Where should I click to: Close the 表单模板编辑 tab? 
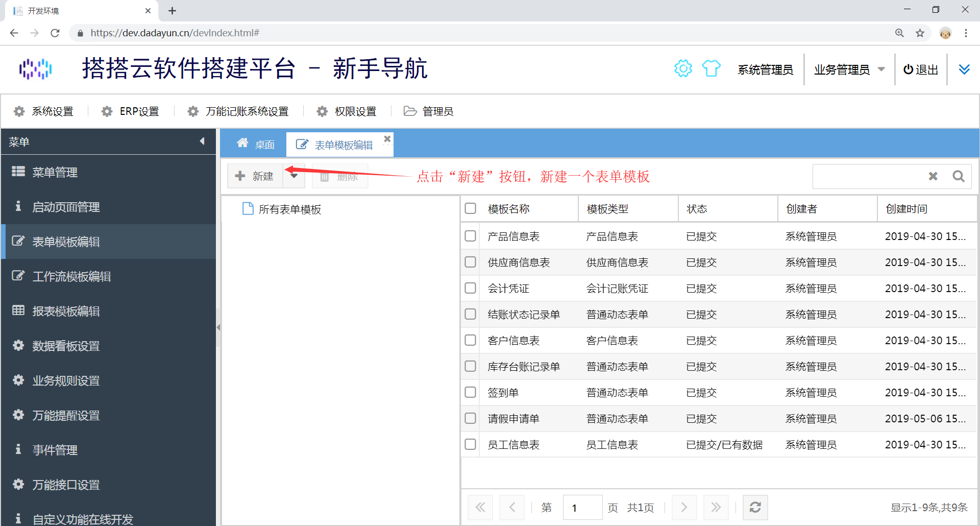(x=387, y=138)
